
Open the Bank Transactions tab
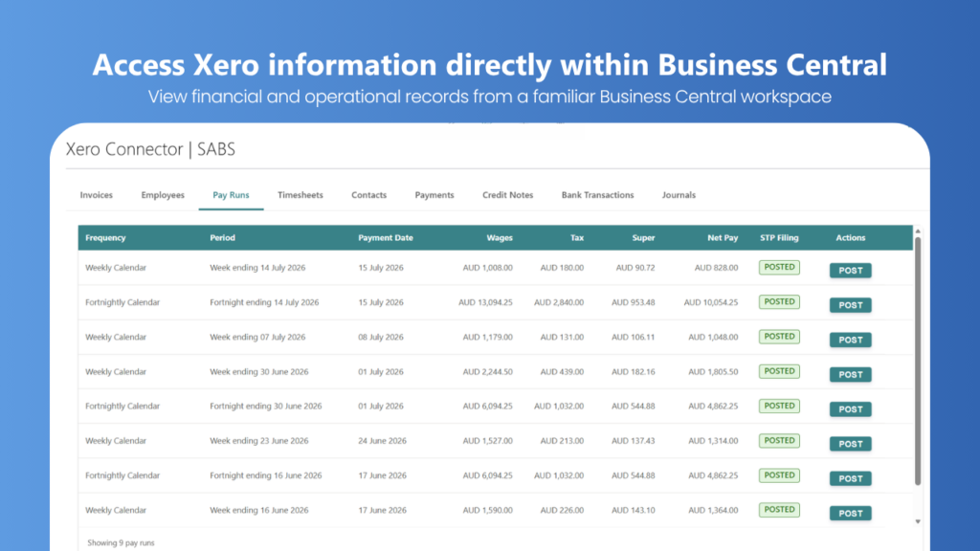(x=597, y=195)
